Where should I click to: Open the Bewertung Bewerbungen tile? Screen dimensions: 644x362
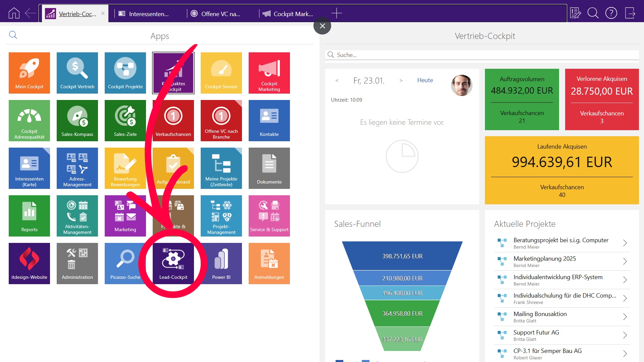125,168
